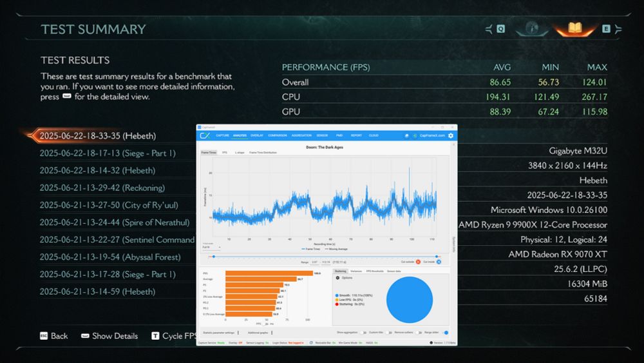Select result 2025-06-21-13-29-42 (Reckoning)
This screenshot has height=363, width=644.
[102, 188]
